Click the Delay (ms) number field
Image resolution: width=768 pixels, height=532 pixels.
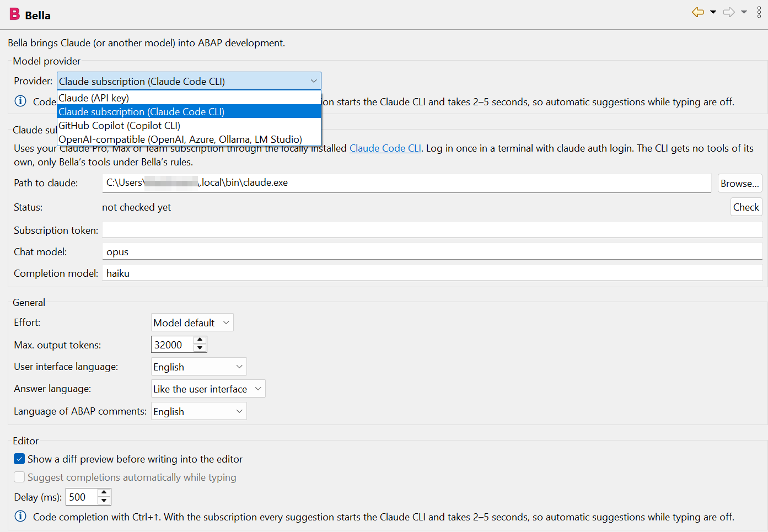pos(82,497)
